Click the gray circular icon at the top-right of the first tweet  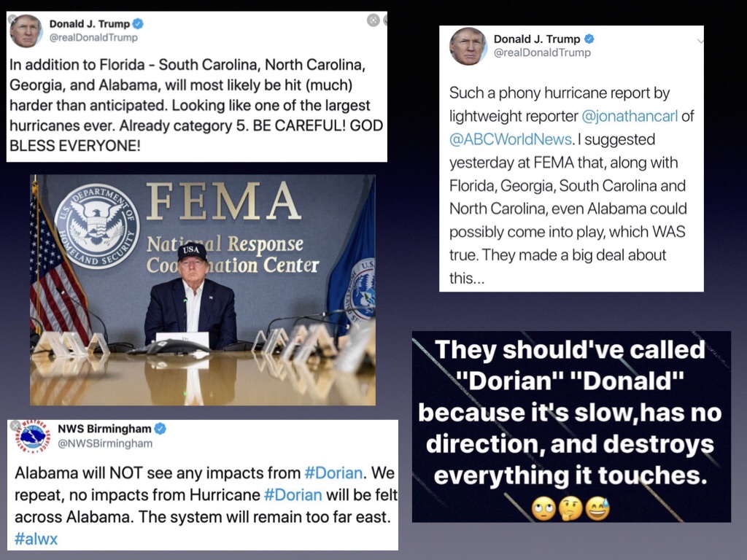[373, 20]
